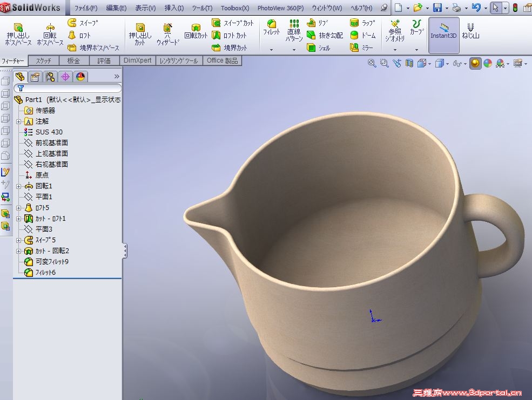Screen dimensions: 532x400
Task: Open the PropertyManager tab
Action: (x=35, y=77)
